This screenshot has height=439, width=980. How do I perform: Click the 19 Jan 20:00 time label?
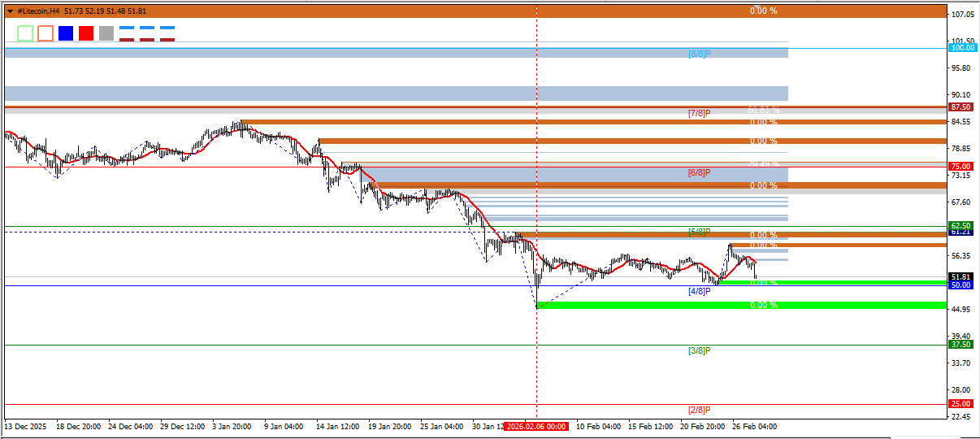(x=390, y=427)
